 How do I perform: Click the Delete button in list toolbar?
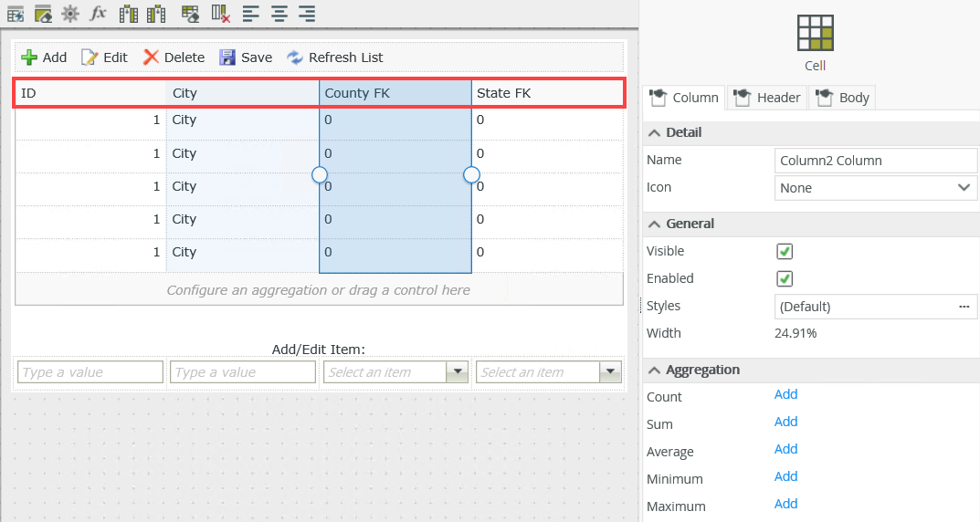coord(174,57)
